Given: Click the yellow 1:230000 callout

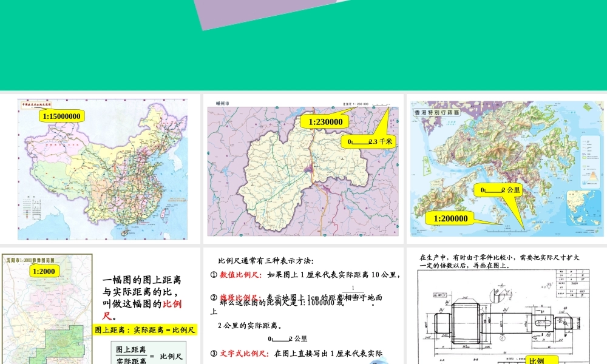Looking at the screenshot, I should (325, 122).
